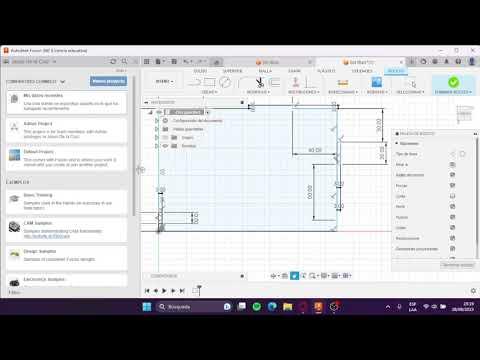Open the notifications bell icon
Image resolution: width=480 pixels, height=360 pixels.
447,61
